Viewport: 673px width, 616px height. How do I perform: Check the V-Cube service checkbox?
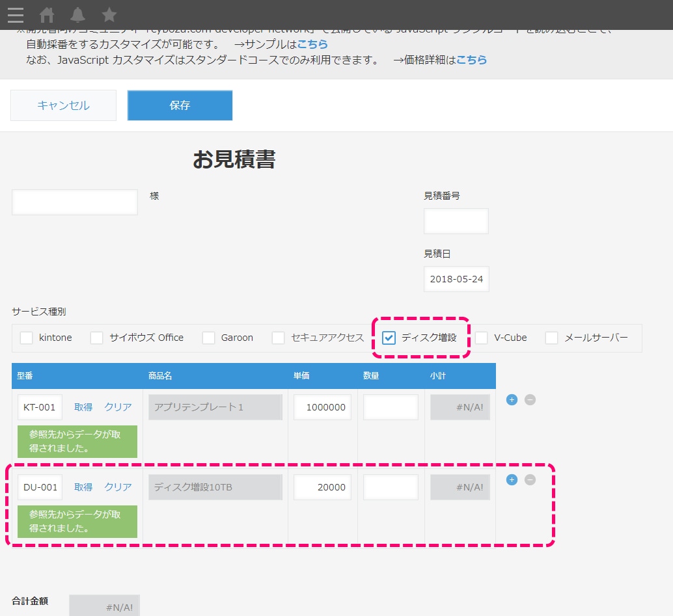[482, 338]
